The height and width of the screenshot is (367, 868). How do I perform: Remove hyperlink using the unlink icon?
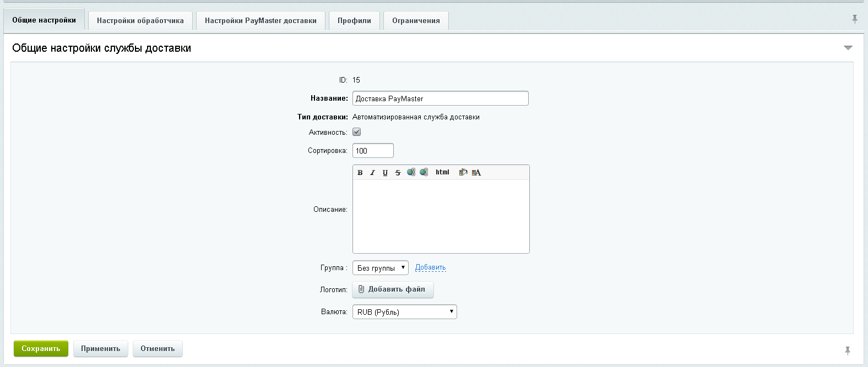(x=424, y=172)
